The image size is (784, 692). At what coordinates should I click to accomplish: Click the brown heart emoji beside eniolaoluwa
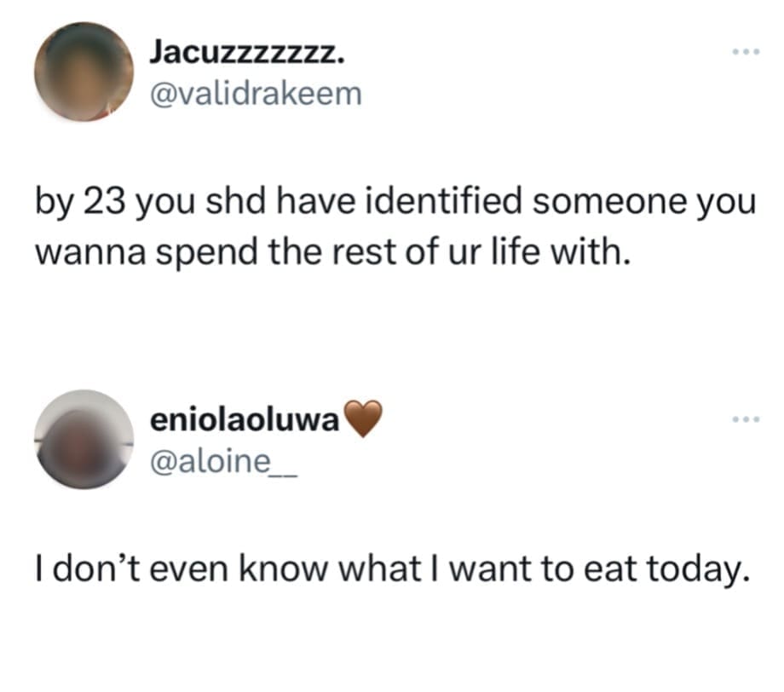tap(364, 420)
